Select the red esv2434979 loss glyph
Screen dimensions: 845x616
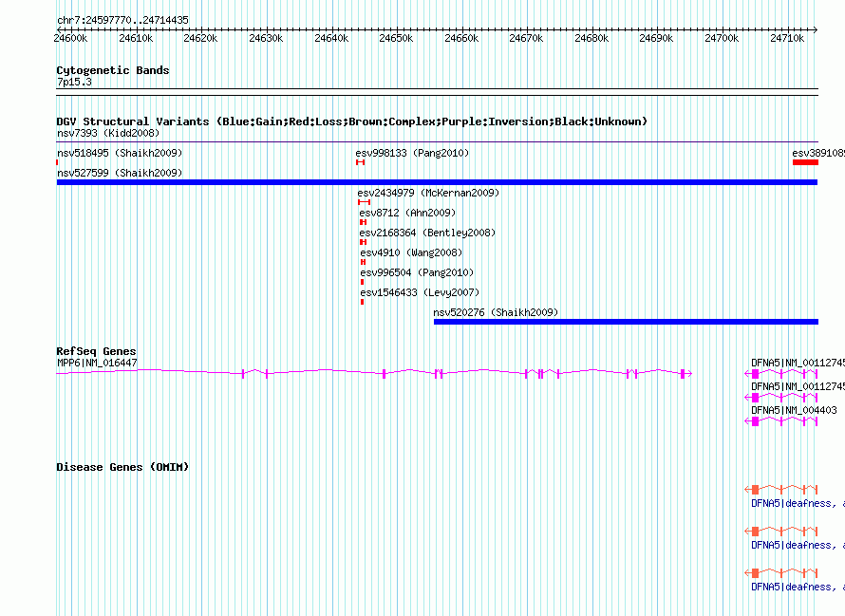point(365,202)
